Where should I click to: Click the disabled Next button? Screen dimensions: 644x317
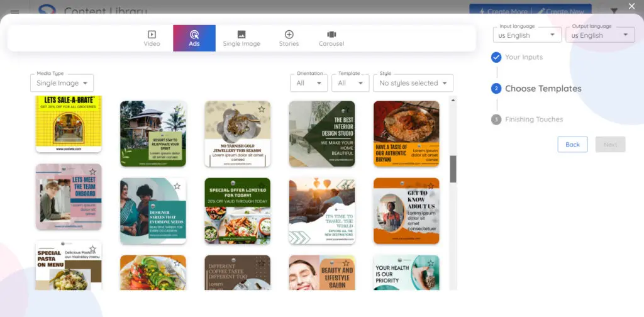610,145
